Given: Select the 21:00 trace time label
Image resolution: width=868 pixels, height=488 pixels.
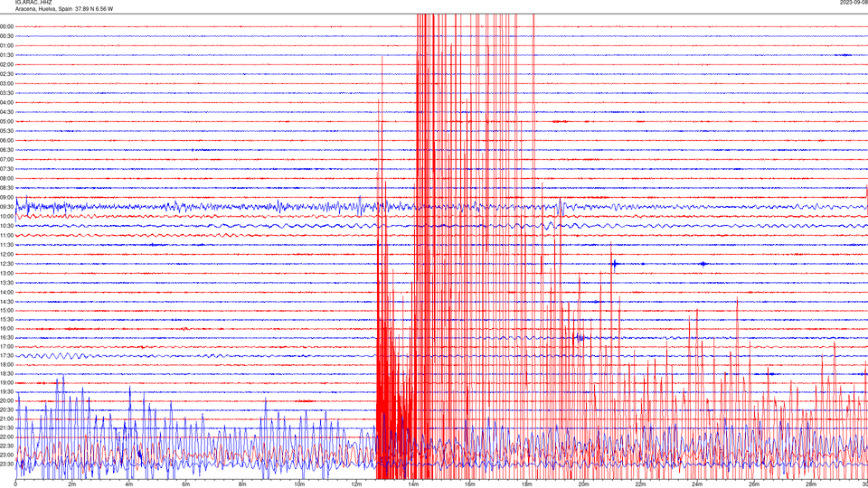Looking at the screenshot, I should pyautogui.click(x=6, y=418).
